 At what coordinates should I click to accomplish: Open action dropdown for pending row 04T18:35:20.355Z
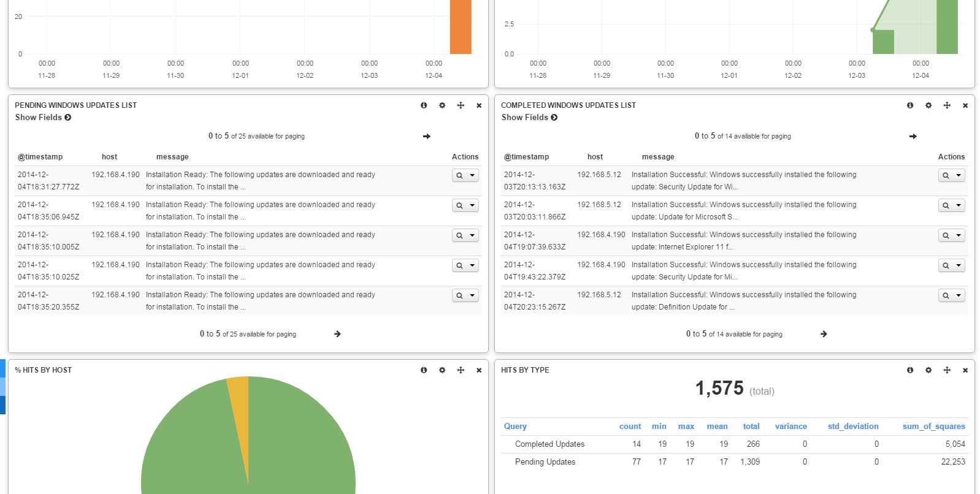click(x=473, y=295)
